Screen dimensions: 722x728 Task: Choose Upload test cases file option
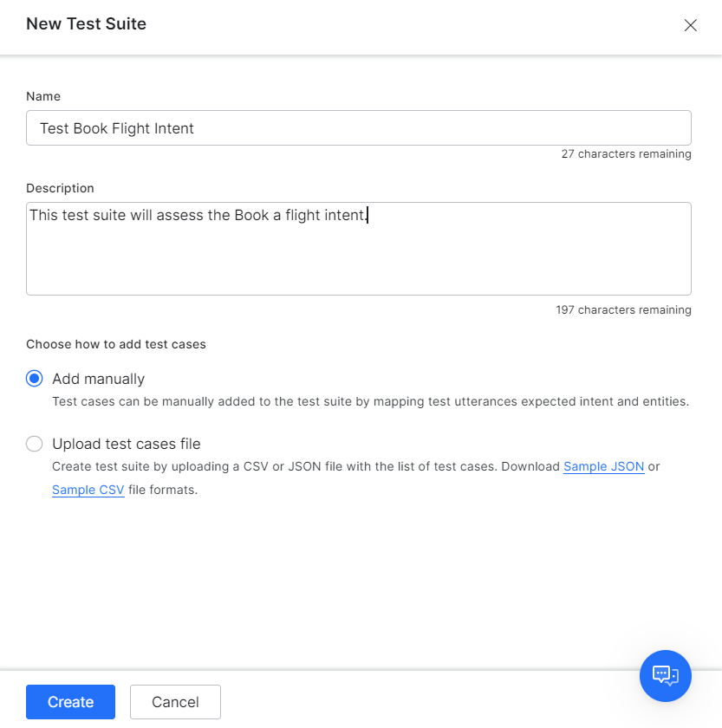(x=34, y=444)
